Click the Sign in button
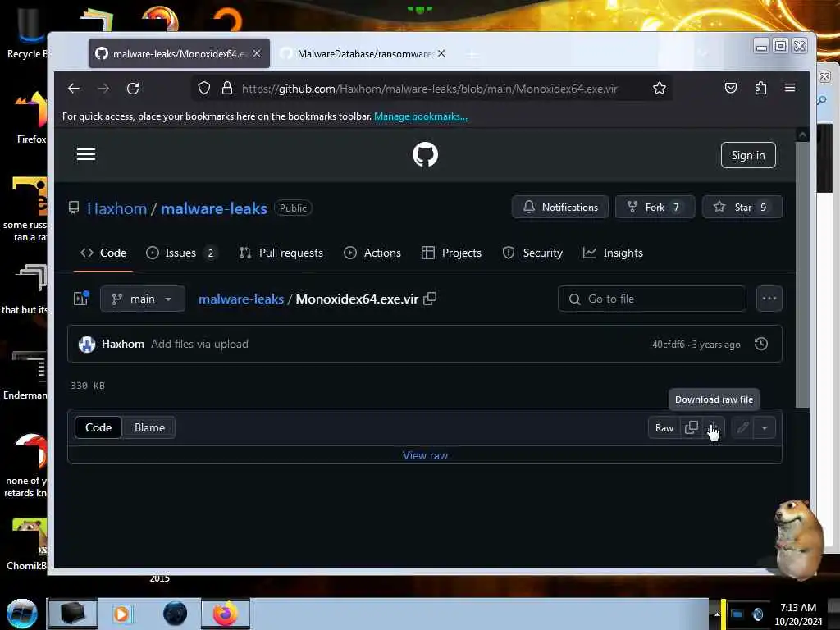The width and height of the screenshot is (840, 630). tap(748, 155)
